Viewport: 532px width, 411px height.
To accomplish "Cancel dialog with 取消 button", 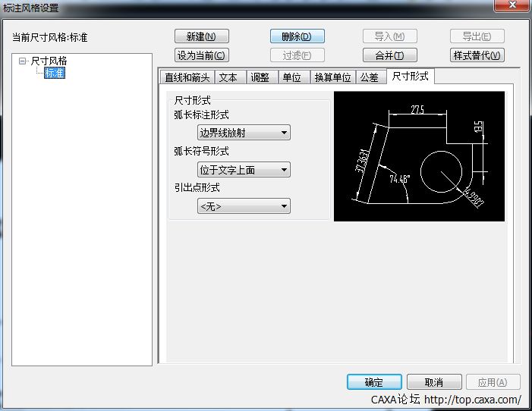I will pos(433,382).
